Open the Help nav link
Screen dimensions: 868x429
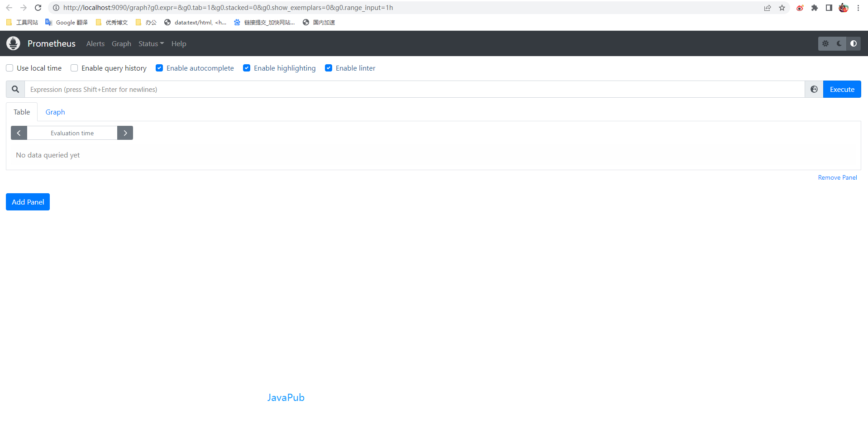coord(179,43)
